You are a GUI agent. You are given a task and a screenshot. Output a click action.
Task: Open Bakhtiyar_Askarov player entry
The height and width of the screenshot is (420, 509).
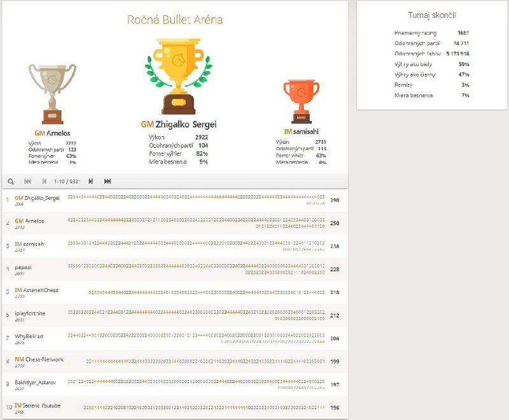point(36,382)
